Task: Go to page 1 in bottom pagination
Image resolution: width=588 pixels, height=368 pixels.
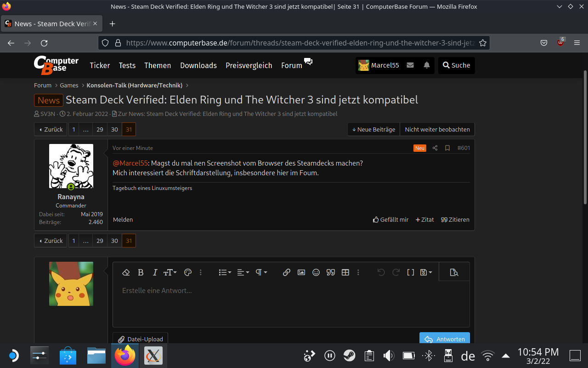Action: pos(73,241)
